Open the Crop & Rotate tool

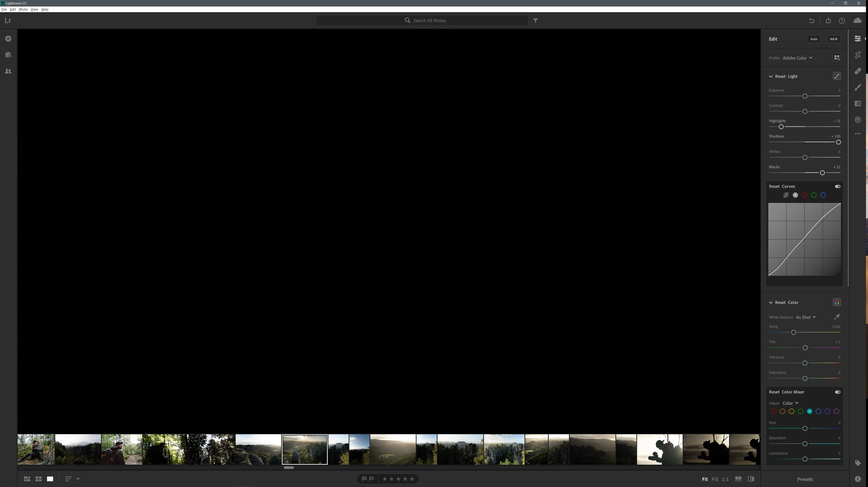click(858, 55)
